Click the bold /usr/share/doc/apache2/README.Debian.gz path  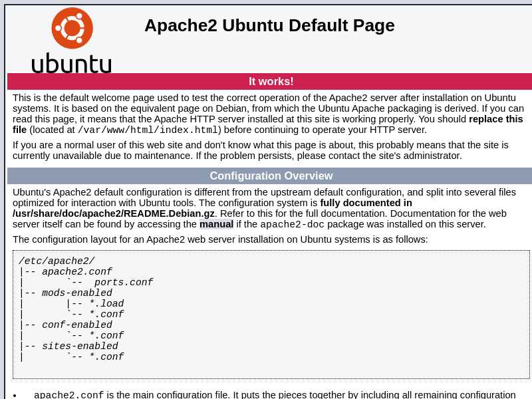coord(113,213)
